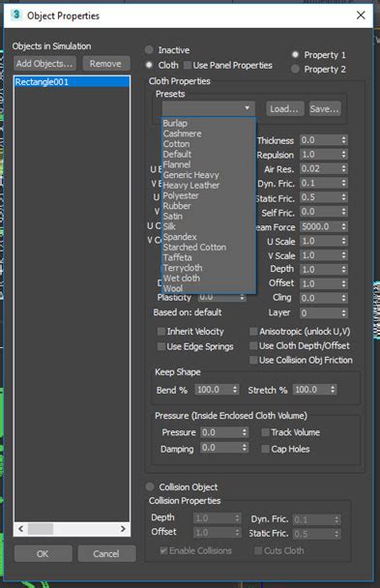Click the Stretch % value field
The height and width of the screenshot is (588, 380).
pyautogui.click(x=311, y=390)
